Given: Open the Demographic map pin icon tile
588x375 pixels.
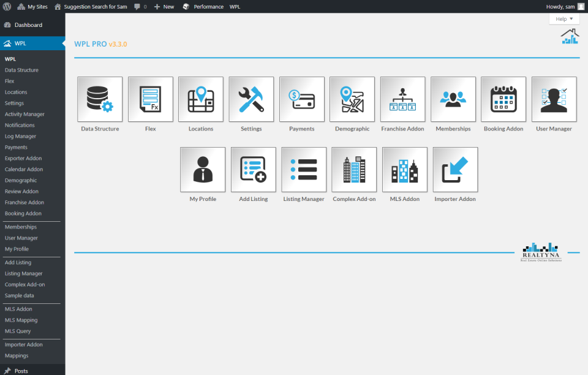Looking at the screenshot, I should 352,99.
